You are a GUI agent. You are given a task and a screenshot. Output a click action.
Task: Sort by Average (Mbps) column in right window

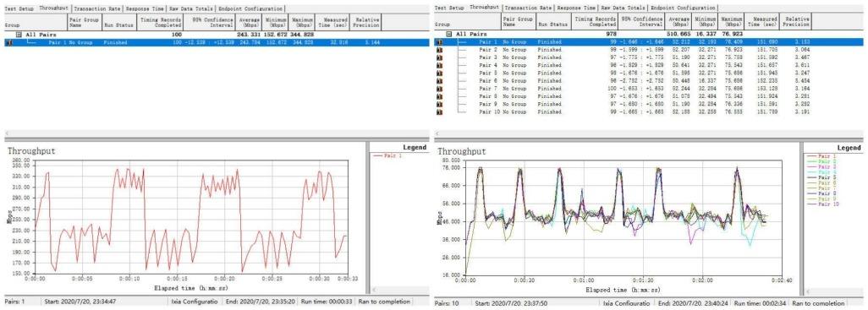click(680, 22)
